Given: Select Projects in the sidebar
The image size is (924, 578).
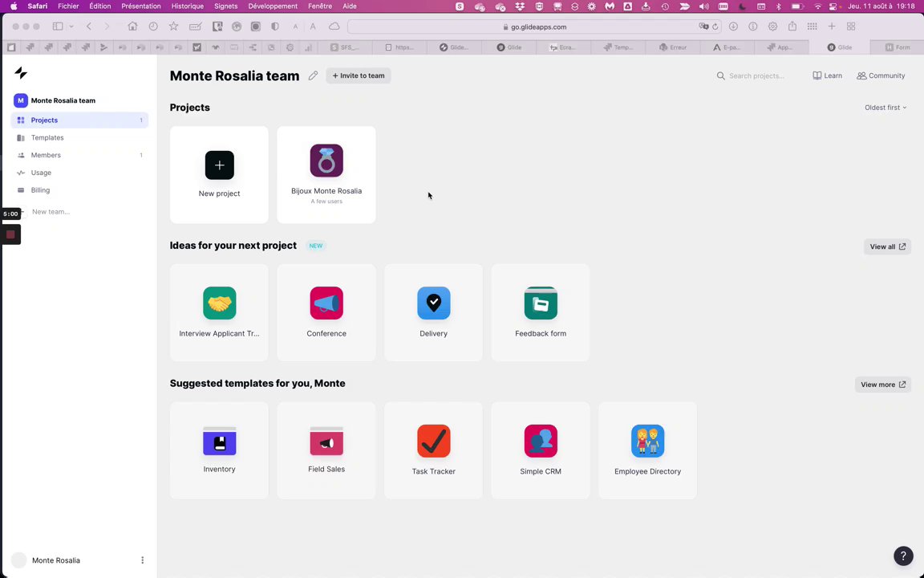Looking at the screenshot, I should [x=79, y=120].
